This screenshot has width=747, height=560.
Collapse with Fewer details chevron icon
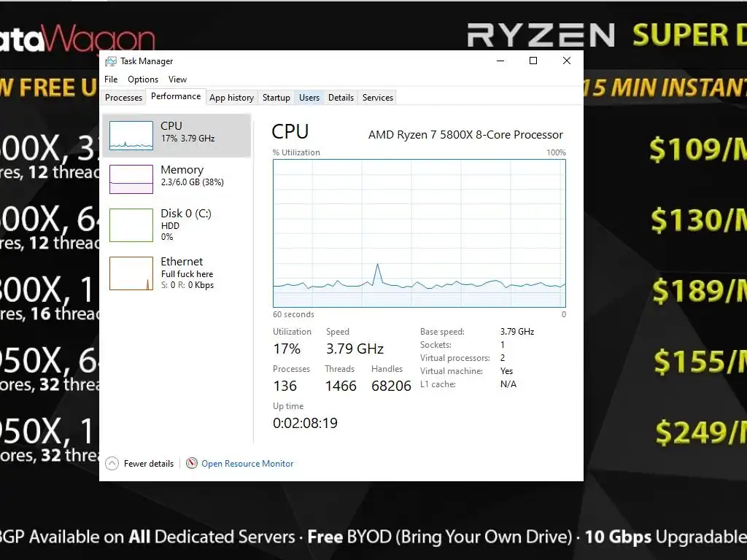point(112,463)
